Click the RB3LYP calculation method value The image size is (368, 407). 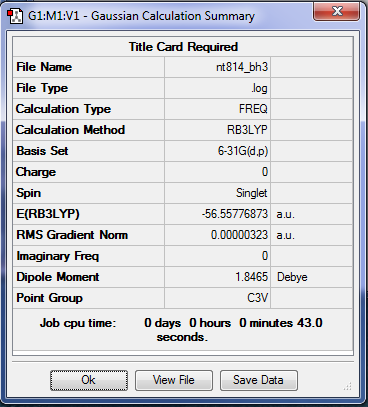247,130
